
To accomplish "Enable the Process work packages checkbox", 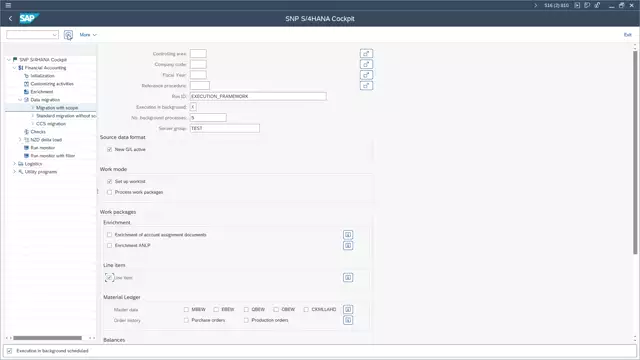I will [109, 192].
